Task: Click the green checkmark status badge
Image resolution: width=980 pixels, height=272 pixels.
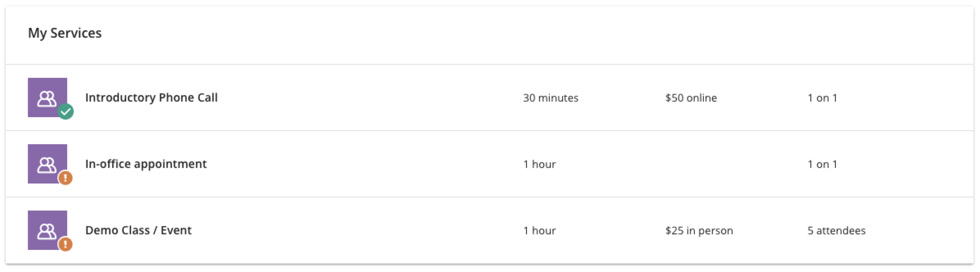Action: pyautogui.click(x=66, y=111)
